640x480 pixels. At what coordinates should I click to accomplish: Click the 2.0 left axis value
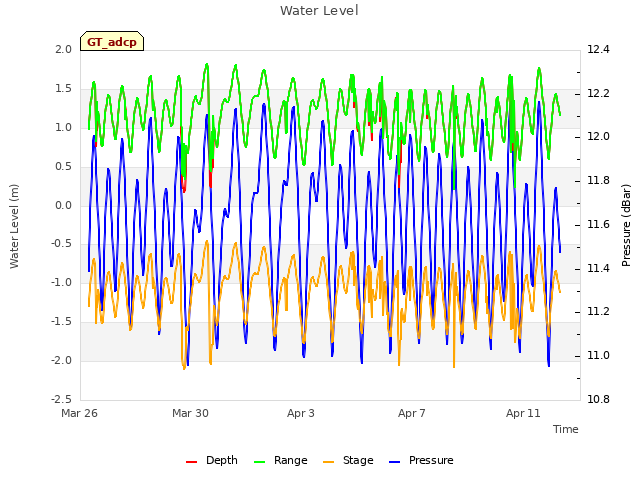pos(63,49)
